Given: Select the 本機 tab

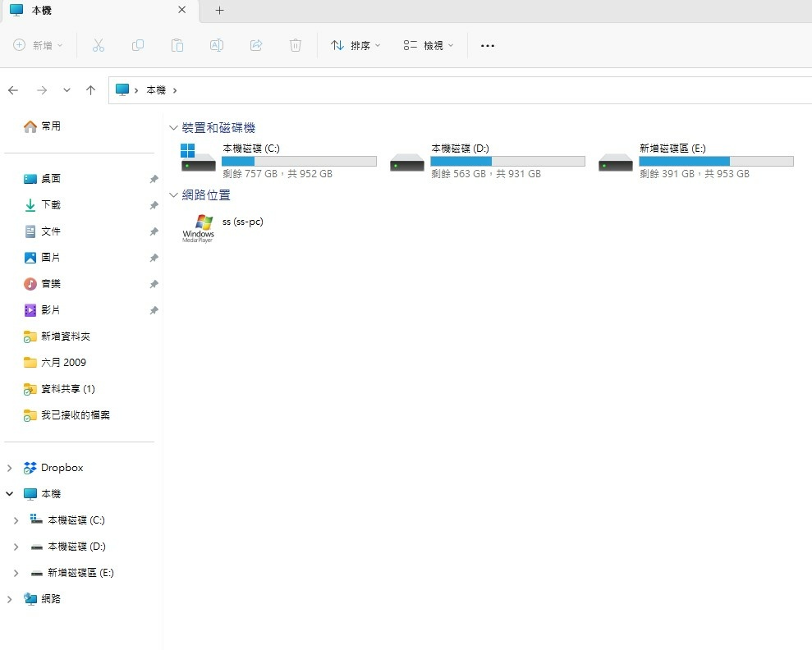Looking at the screenshot, I should pyautogui.click(x=99, y=11).
